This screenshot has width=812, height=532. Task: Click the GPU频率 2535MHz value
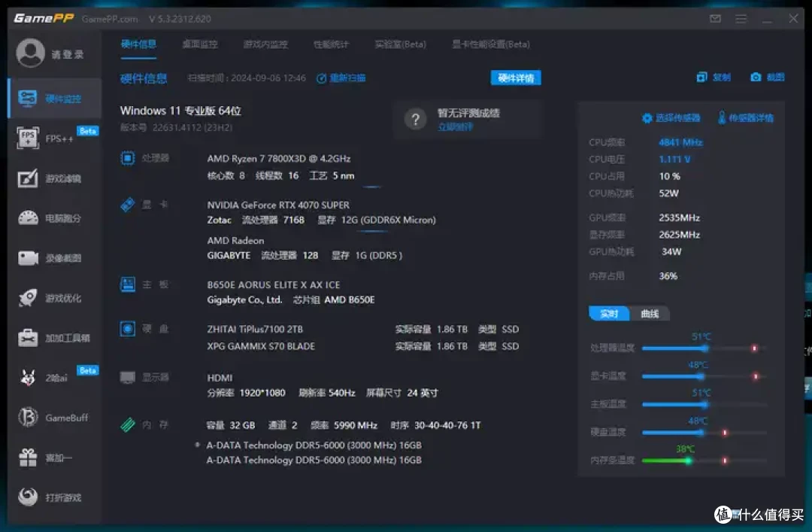[x=679, y=217]
